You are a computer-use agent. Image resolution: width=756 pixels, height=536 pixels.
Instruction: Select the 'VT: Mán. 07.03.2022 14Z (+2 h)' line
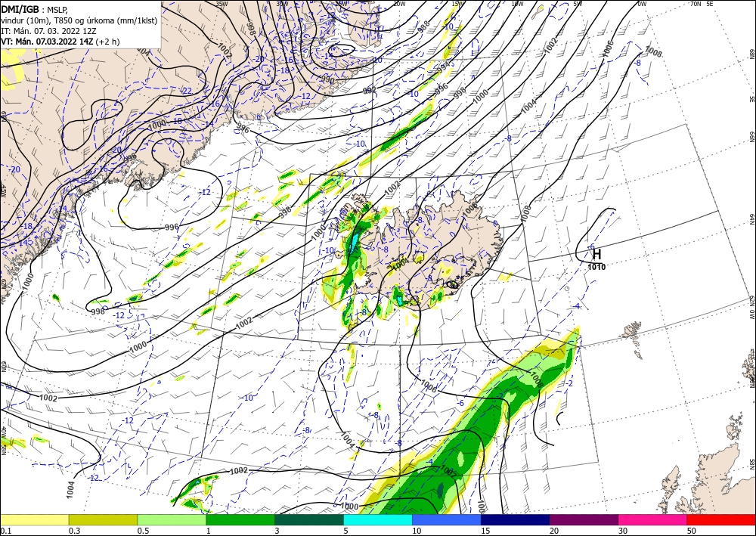tap(60, 42)
